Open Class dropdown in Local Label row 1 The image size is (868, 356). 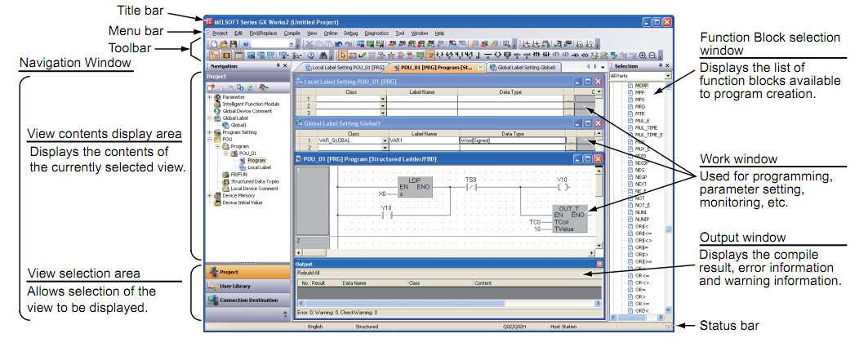click(x=383, y=99)
